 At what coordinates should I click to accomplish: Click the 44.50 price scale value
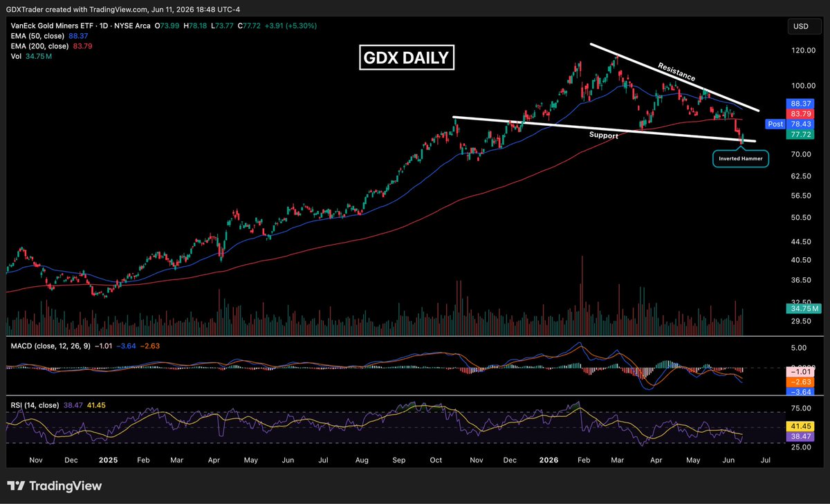(801, 242)
